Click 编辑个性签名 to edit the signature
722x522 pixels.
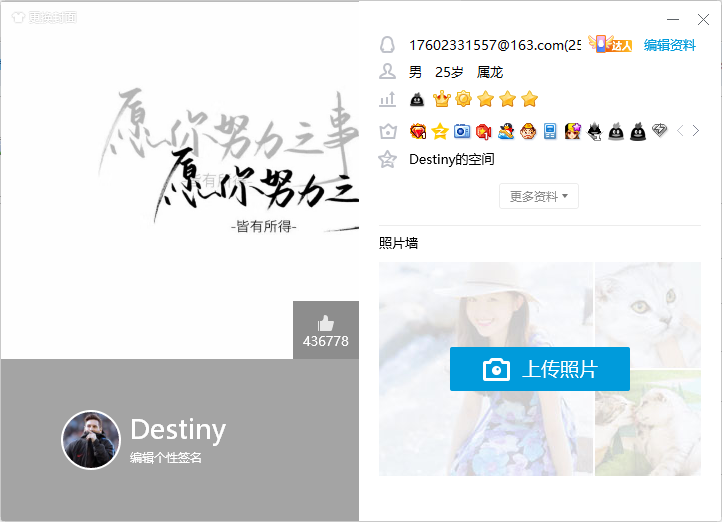166,458
